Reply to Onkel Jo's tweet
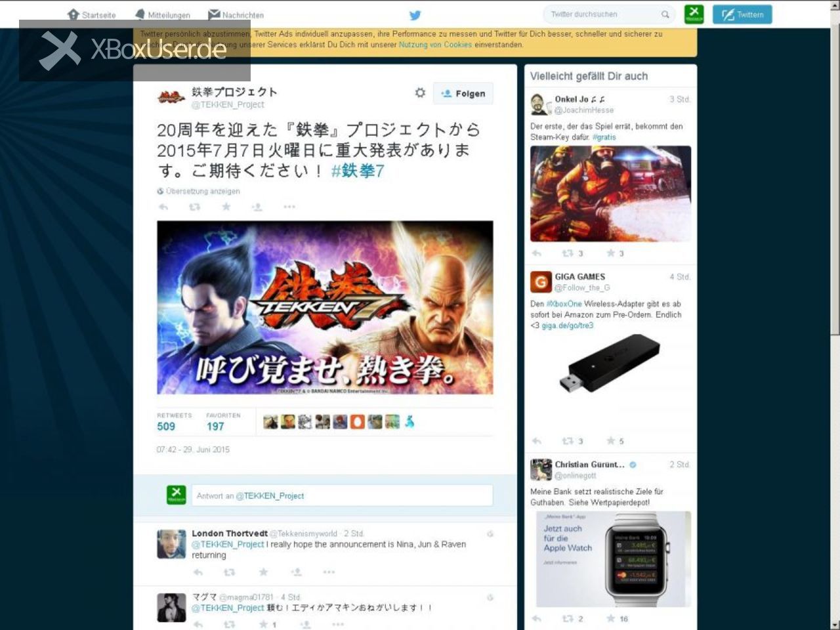Screen dimensions: 840x630 click(536, 253)
